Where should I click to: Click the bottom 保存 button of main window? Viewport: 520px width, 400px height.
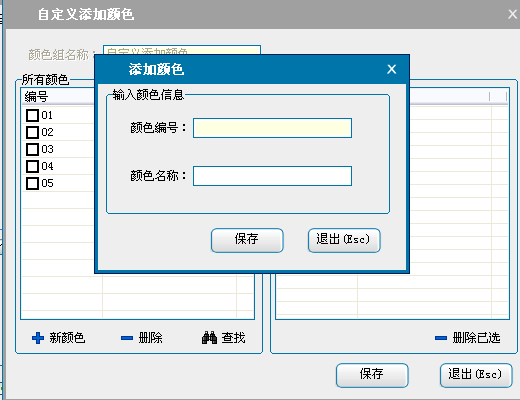coord(372,375)
